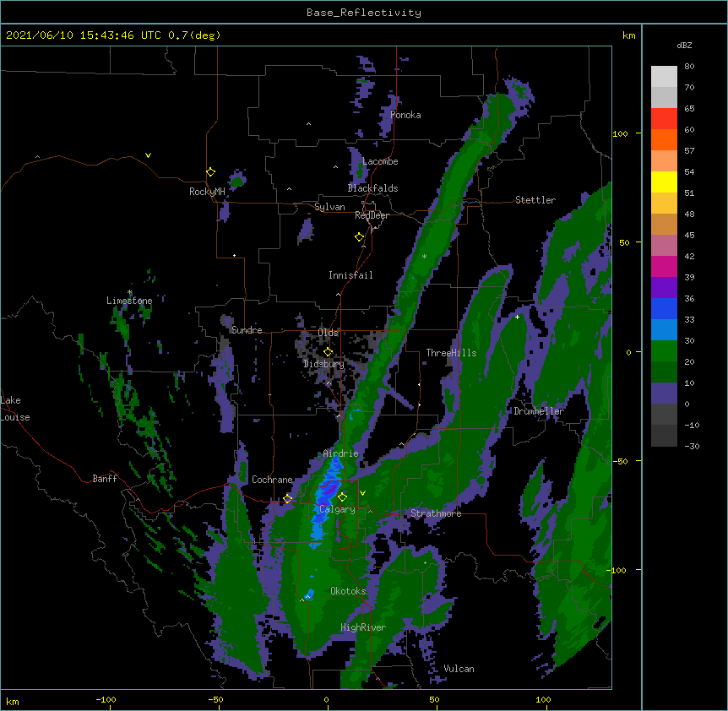
Task: Click the km unit label beside the timestamp row
Action: point(629,35)
